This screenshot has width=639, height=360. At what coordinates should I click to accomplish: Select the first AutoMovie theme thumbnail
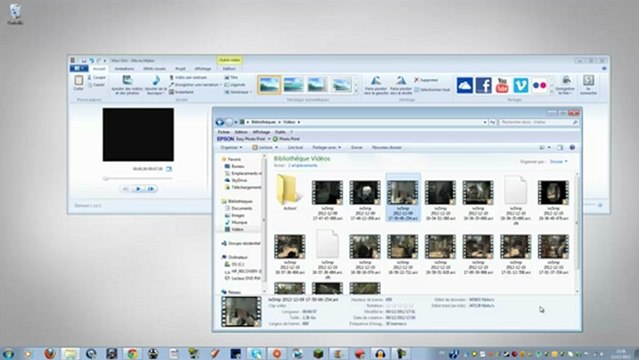point(269,85)
